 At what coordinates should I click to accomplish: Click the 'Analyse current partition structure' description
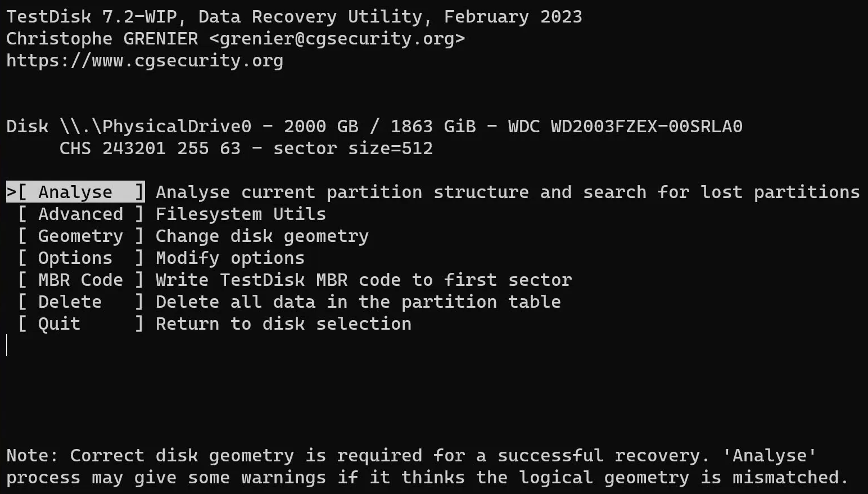[508, 192]
